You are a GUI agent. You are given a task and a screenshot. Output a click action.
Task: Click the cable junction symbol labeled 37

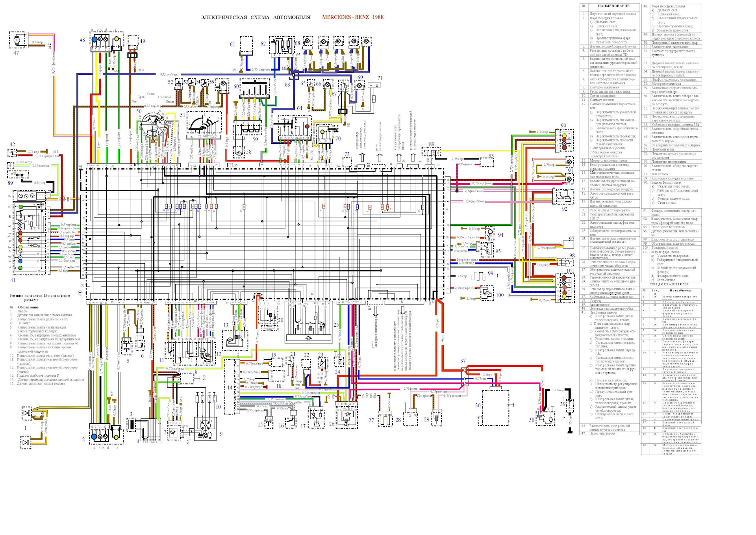pos(465,376)
